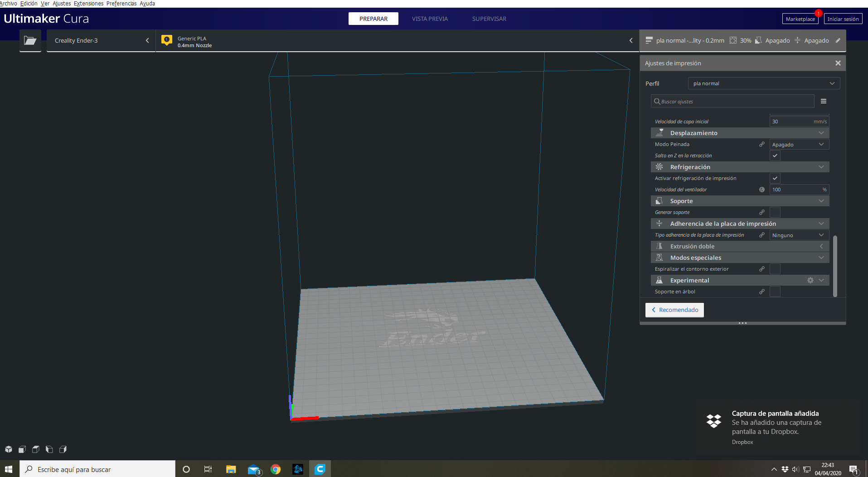Switch to the SUPERVISAR tab
The height and width of the screenshot is (477, 868).
489,19
